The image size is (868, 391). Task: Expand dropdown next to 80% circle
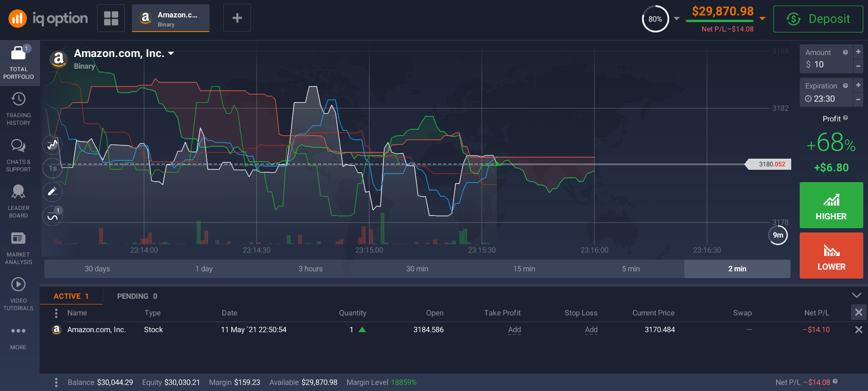(677, 19)
